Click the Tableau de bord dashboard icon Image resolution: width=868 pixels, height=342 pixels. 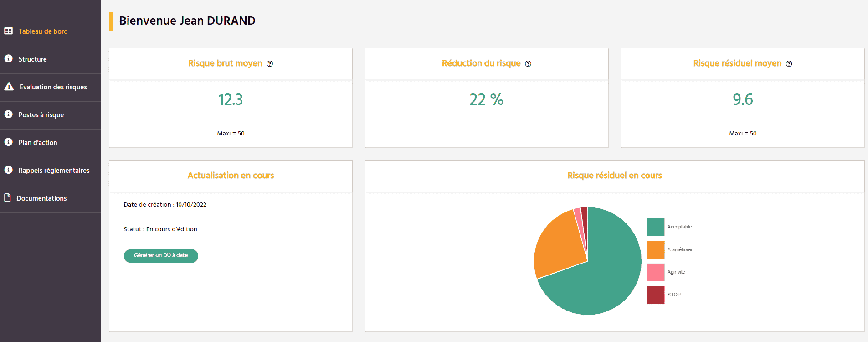8,31
